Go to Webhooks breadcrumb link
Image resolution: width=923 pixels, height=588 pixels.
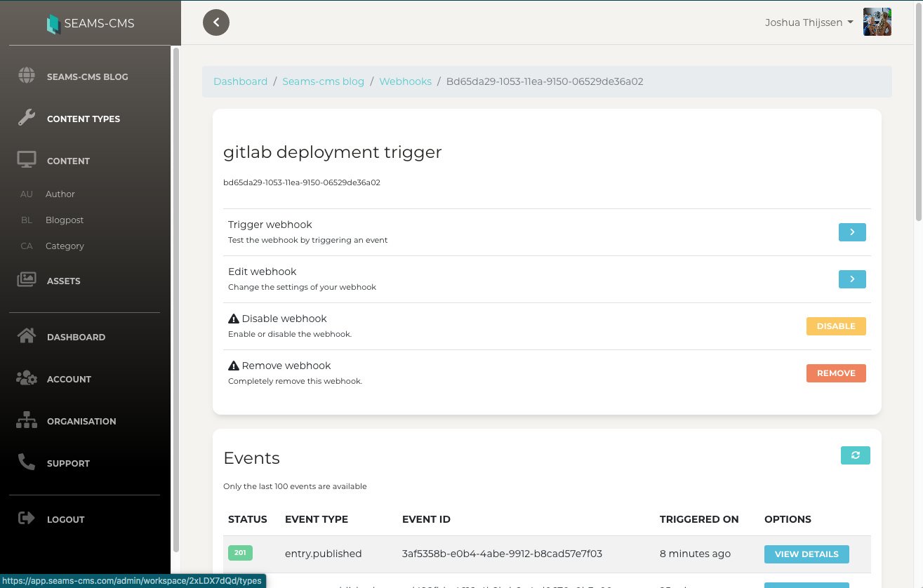pyautogui.click(x=405, y=81)
